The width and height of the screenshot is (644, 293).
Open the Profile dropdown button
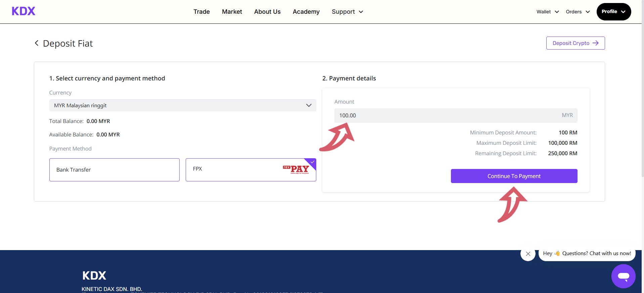614,12
